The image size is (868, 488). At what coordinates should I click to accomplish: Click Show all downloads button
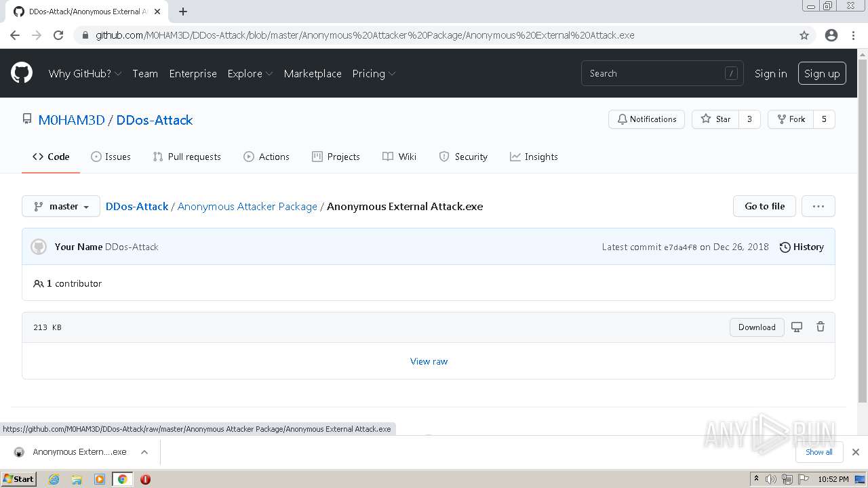click(819, 452)
